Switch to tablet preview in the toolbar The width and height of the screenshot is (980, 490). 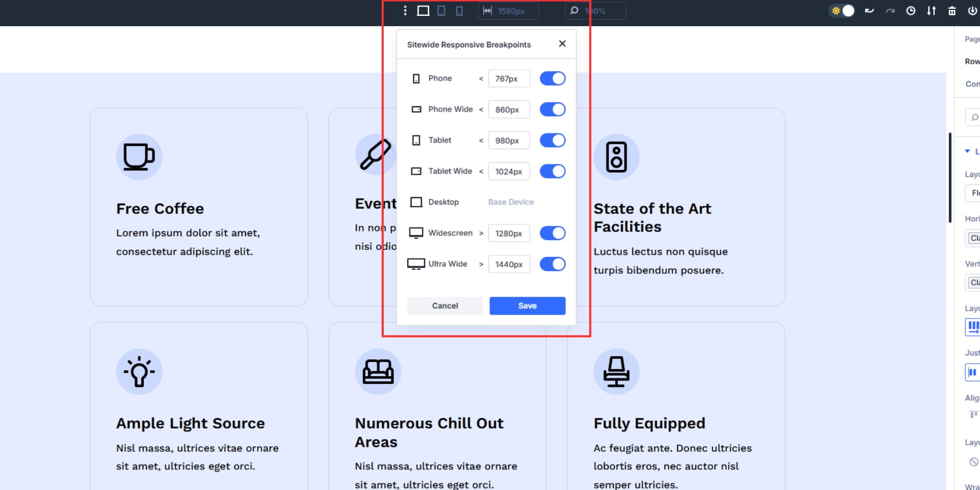pyautogui.click(x=441, y=10)
